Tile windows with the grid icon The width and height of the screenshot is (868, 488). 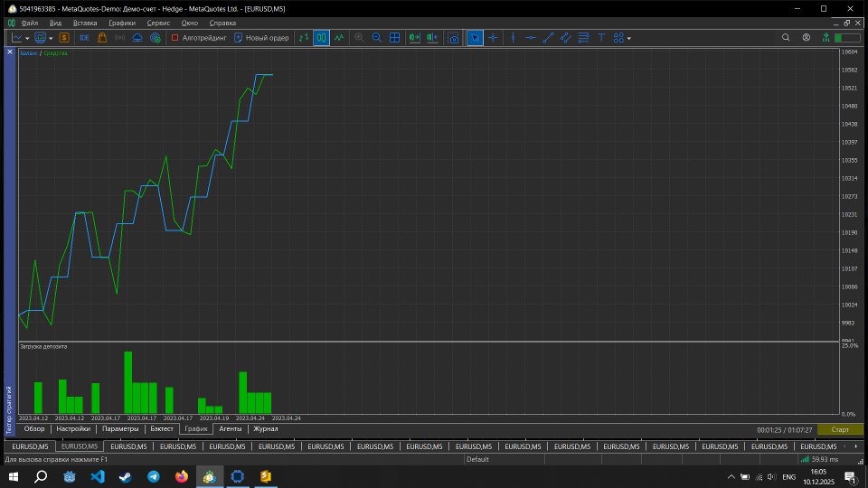(395, 38)
